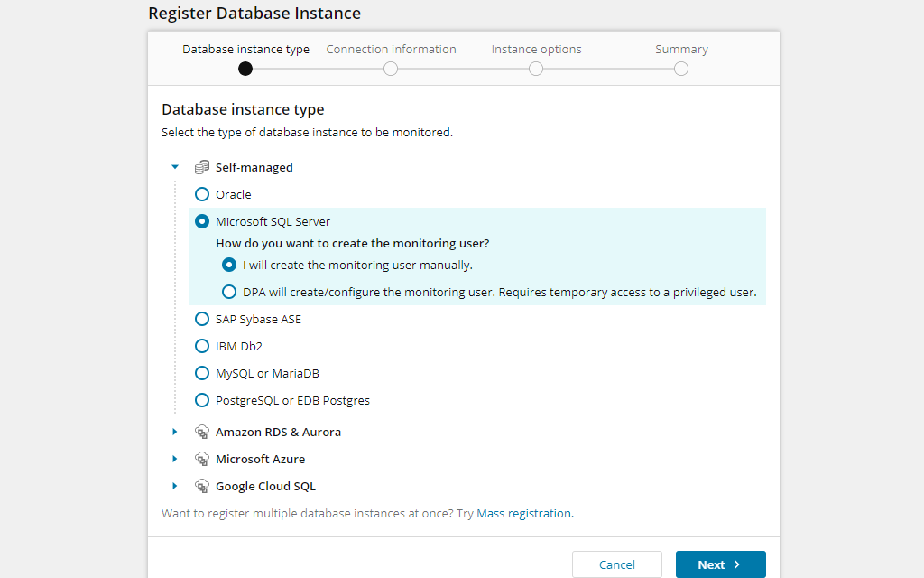Viewport: 924px width, 578px height.
Task: Click the Connection information step circle
Action: 390,68
